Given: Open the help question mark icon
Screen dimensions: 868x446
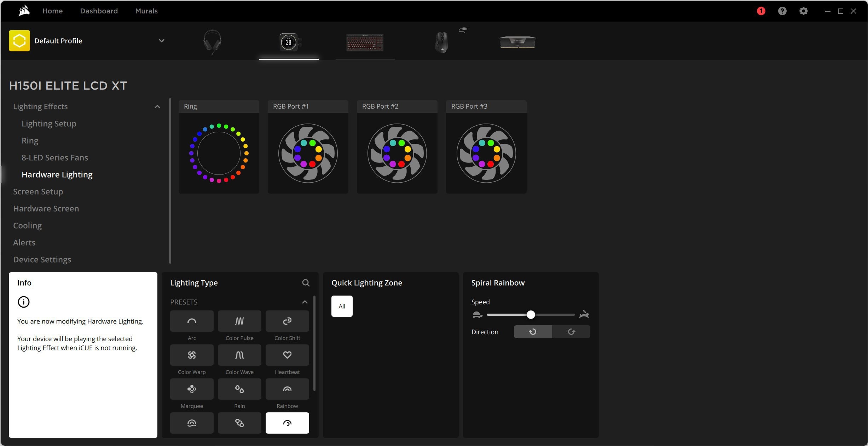Looking at the screenshot, I should (x=782, y=11).
